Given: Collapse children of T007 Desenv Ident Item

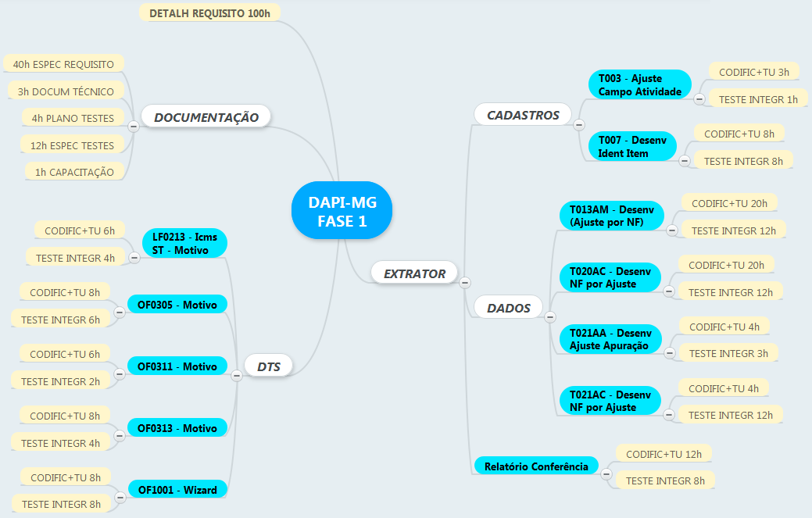Looking at the screenshot, I should (685, 161).
